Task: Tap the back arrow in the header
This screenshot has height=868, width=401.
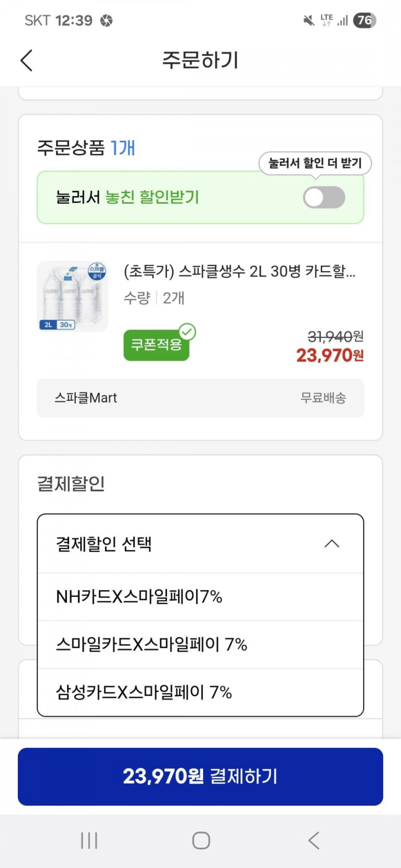Action: 27,60
